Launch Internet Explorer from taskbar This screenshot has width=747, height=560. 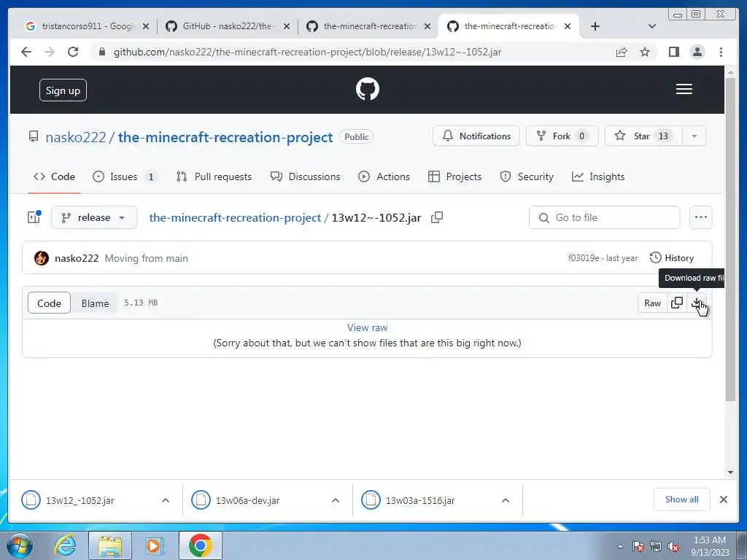pyautogui.click(x=65, y=545)
